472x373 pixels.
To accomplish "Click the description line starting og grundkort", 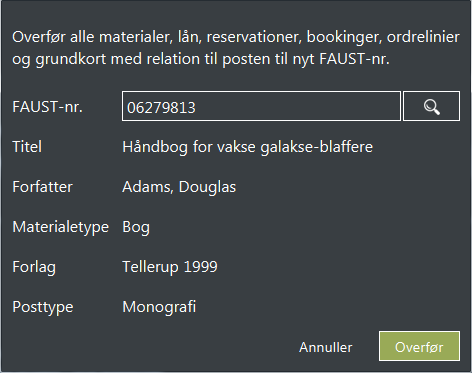I will click(x=201, y=59).
